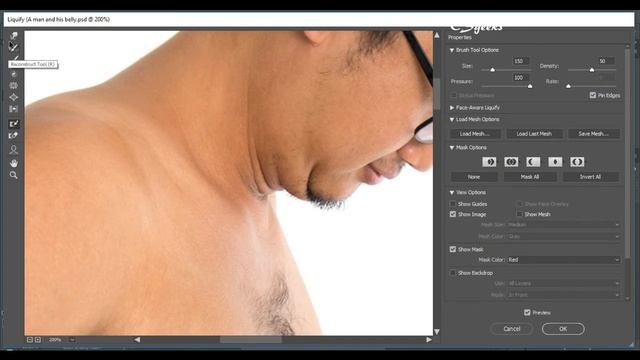Click the Invert All button
Image resolution: width=640 pixels, height=360 pixels.
click(591, 177)
